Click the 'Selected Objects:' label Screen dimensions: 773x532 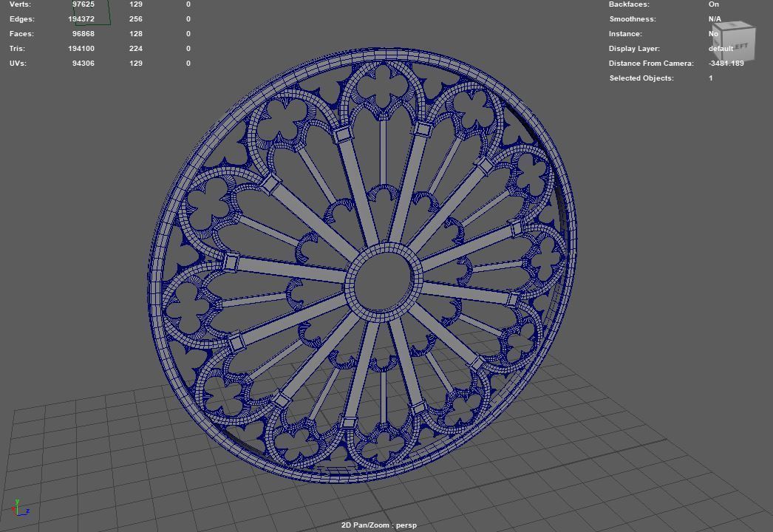tap(641, 78)
